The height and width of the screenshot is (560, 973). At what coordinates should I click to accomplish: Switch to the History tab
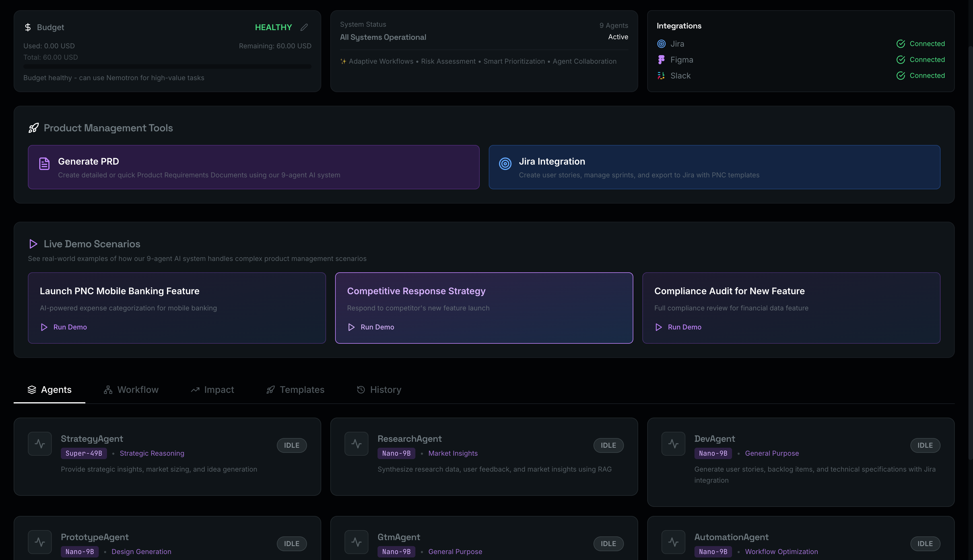click(379, 390)
